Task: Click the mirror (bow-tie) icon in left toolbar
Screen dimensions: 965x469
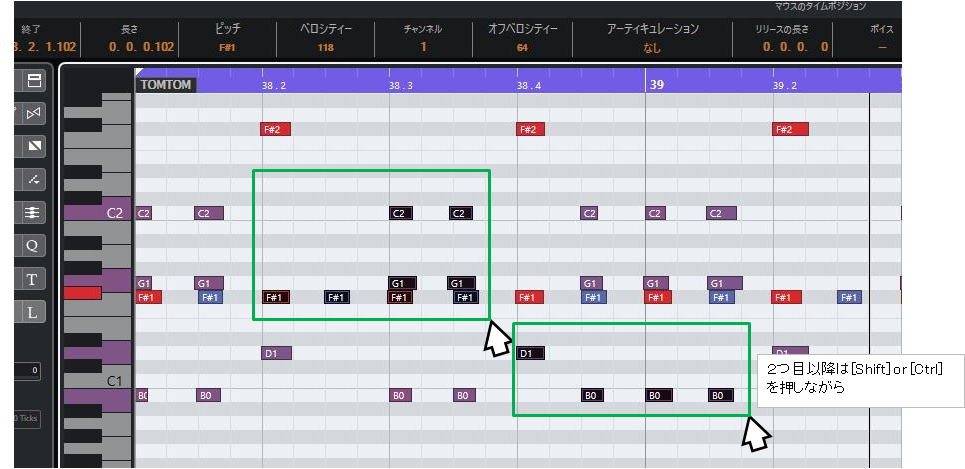Action: tap(33, 113)
